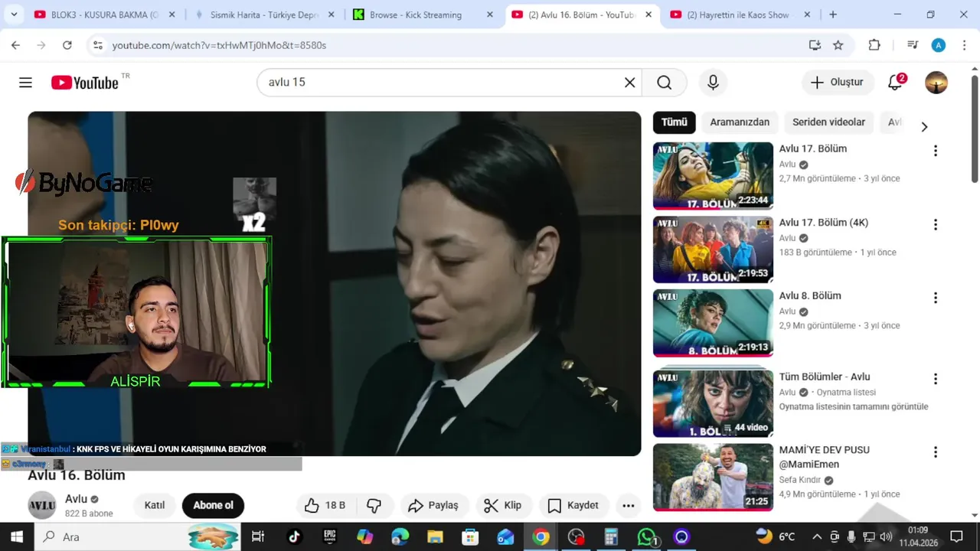Open the volume icon in system tray
980x551 pixels.
(886, 536)
